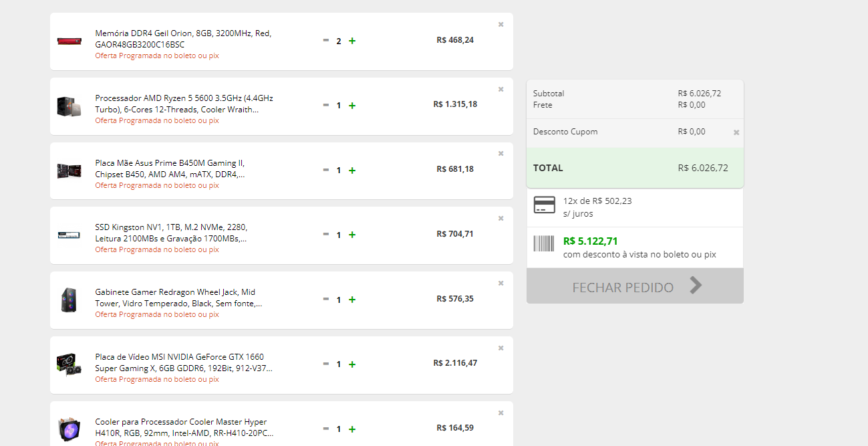The width and height of the screenshot is (868, 446).
Task: Decrease quantity of Kingston NV1 SSD
Action: [x=326, y=234]
